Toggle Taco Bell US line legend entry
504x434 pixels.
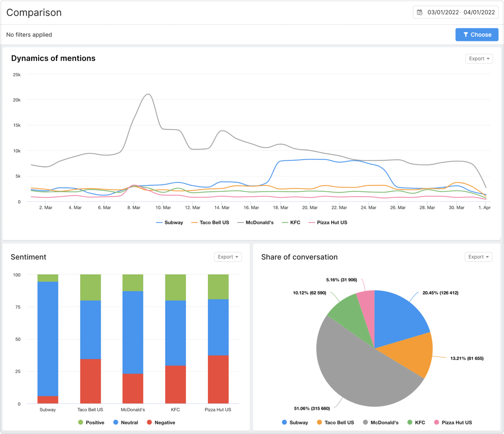tap(210, 223)
